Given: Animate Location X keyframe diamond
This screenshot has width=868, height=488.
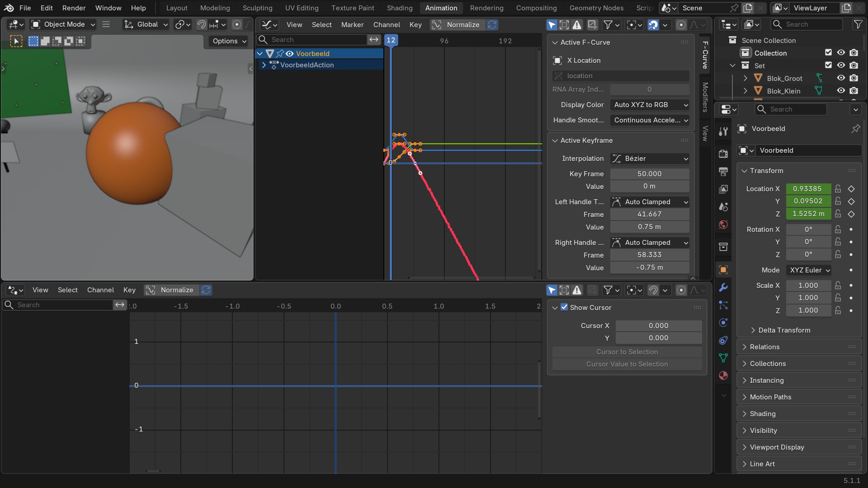Looking at the screenshot, I should pos(851,189).
